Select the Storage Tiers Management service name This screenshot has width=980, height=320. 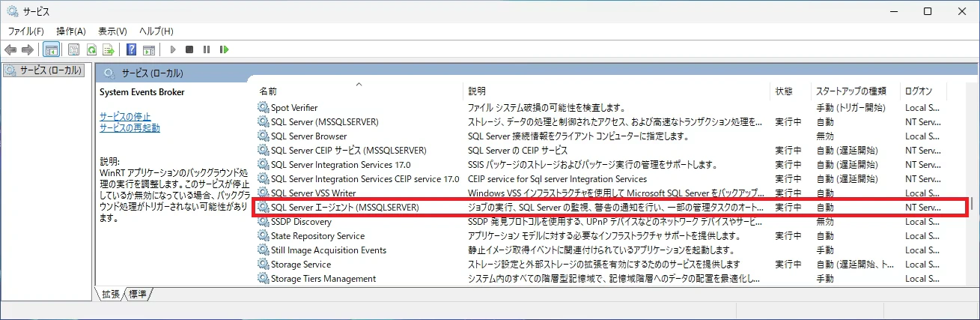[323, 279]
